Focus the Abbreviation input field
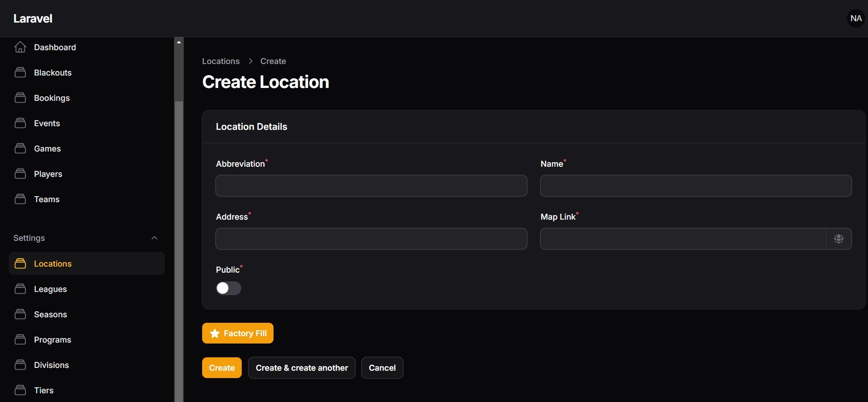Screen dimensions: 868x402 point(371,186)
